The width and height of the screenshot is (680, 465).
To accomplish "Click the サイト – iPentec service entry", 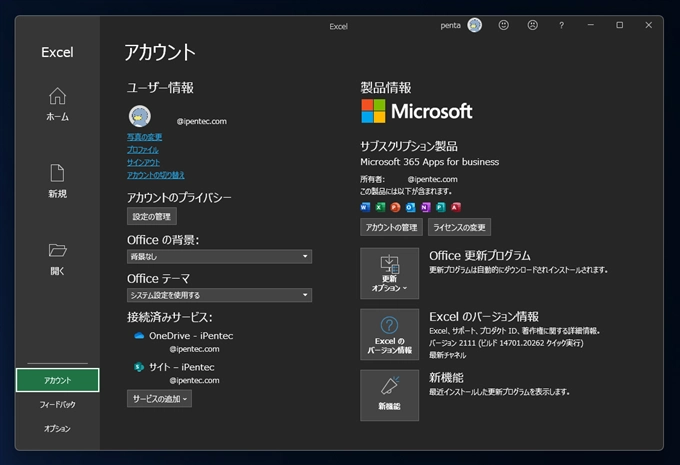I will point(182,367).
